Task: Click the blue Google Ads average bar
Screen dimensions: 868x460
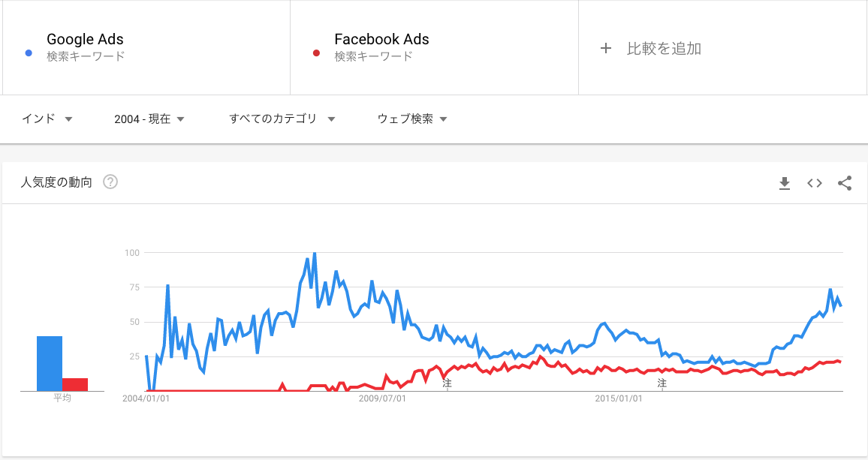Action: [50, 364]
